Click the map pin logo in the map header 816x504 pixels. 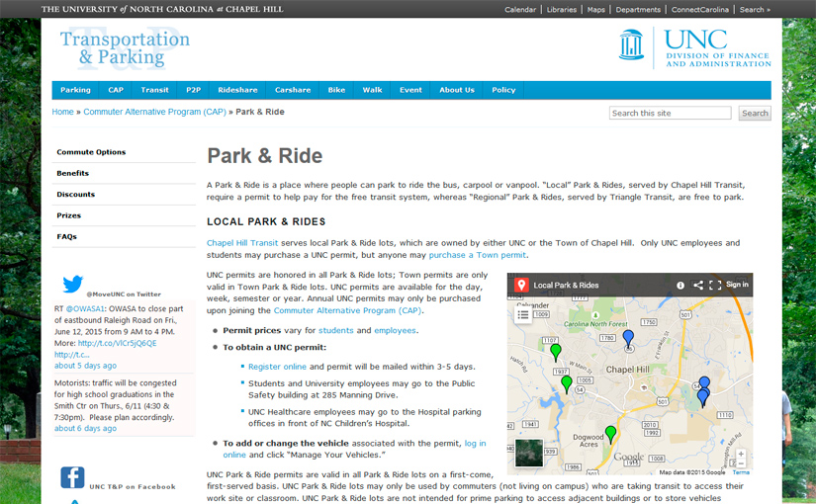pos(521,285)
